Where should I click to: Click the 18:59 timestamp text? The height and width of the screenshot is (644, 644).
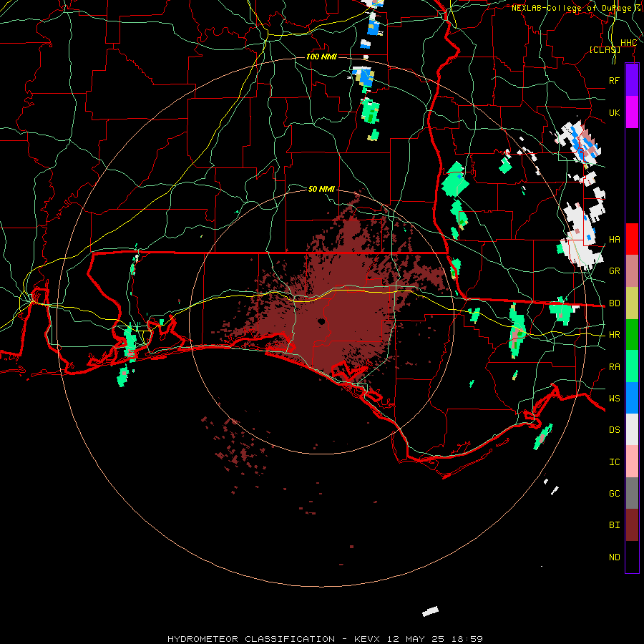[x=467, y=639]
